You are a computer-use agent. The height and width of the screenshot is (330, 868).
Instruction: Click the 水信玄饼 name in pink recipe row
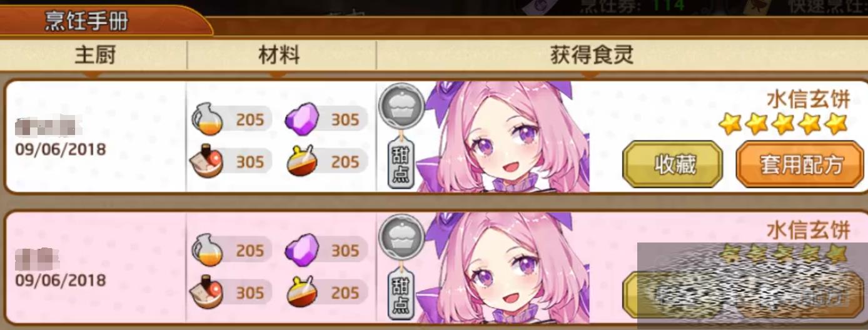808,230
